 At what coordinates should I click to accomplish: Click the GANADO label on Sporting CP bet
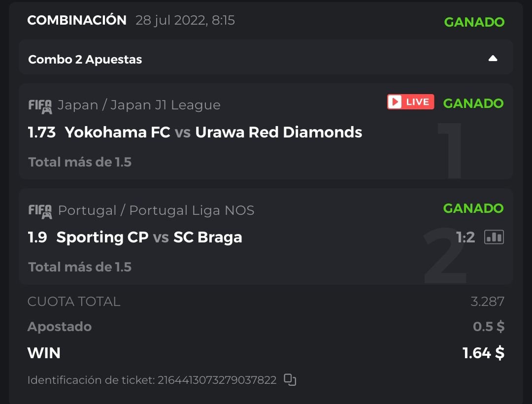[473, 208]
